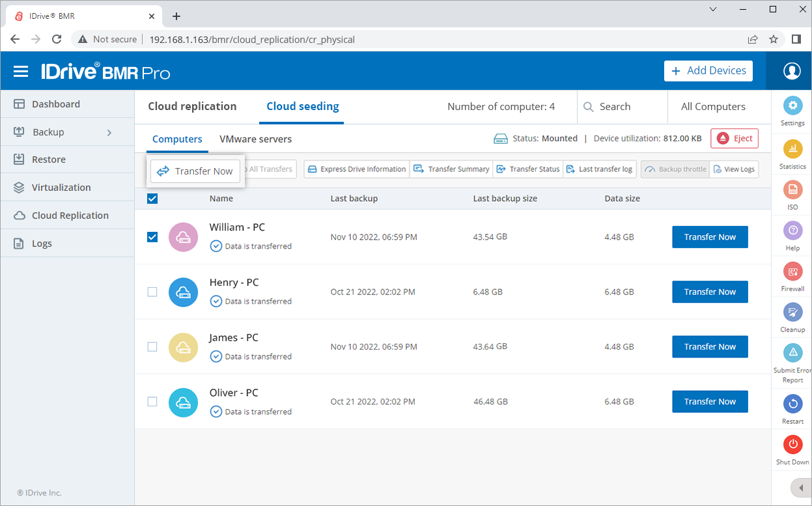Image resolution: width=812 pixels, height=506 pixels.
Task: Click James - PC computer avatar icon
Action: 183,347
